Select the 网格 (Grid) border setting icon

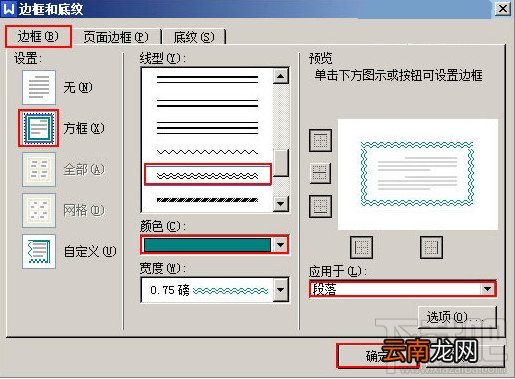39,210
